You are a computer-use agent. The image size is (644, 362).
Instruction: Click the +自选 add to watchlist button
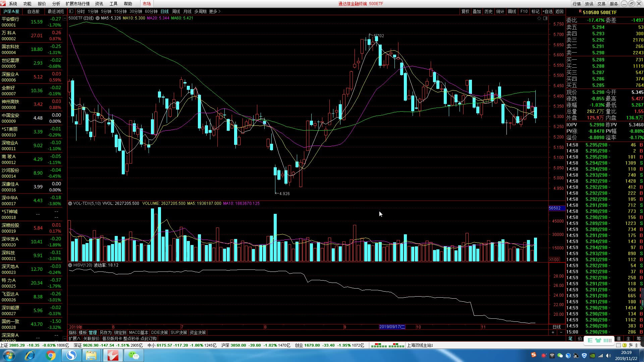coord(547,11)
